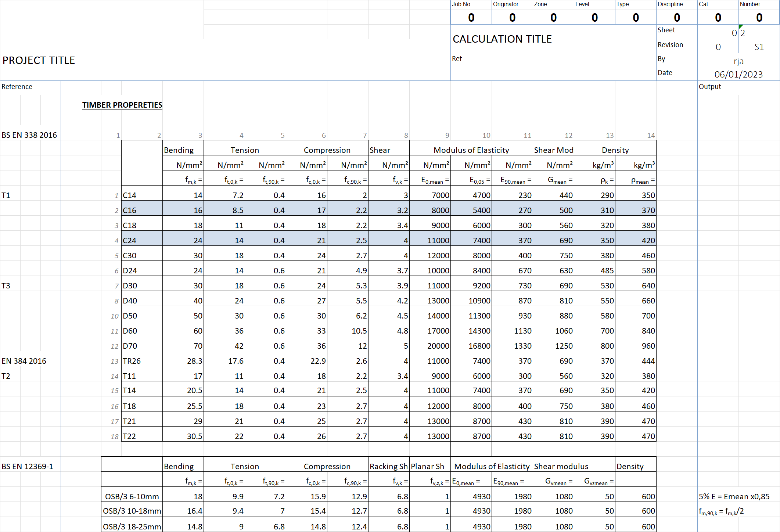Select the C16 strength class cell
This screenshot has width=780, height=532.
142,210
